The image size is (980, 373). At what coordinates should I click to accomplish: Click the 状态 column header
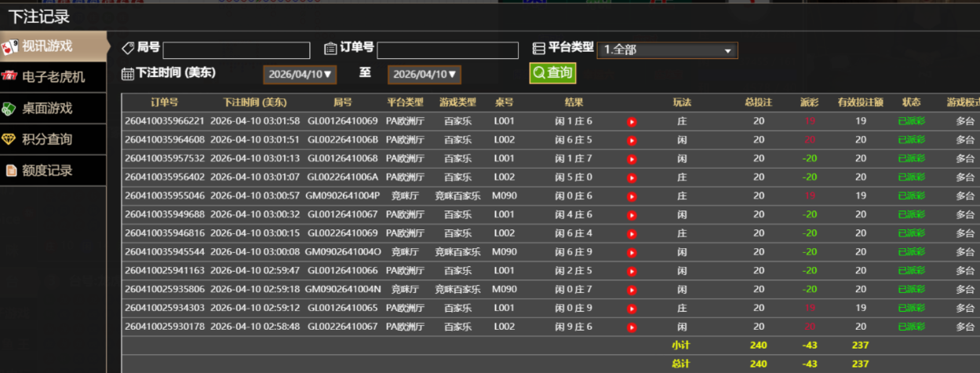pos(911,102)
